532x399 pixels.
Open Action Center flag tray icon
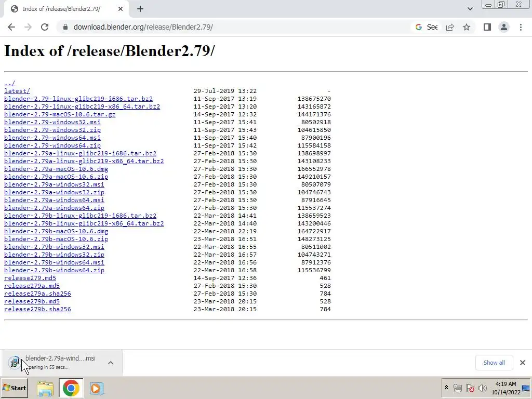click(x=470, y=388)
